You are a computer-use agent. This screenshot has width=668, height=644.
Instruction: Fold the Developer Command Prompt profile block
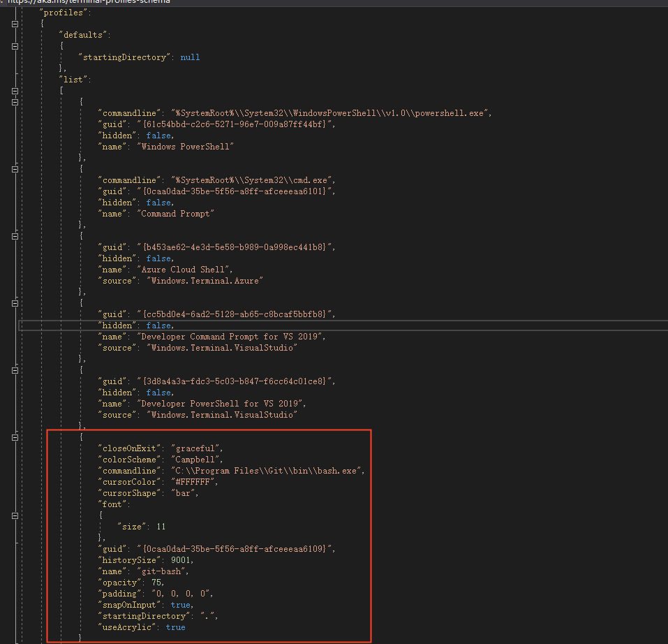tap(15, 303)
